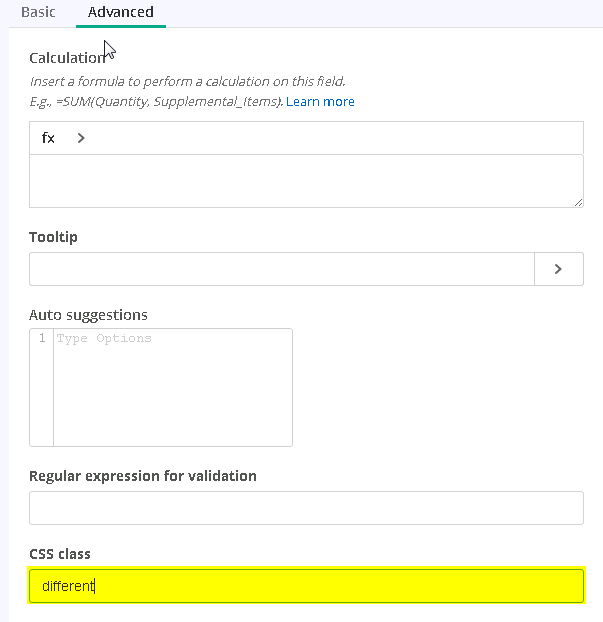Expand the chevron next to fx
This screenshot has height=622, width=603.
(81, 138)
